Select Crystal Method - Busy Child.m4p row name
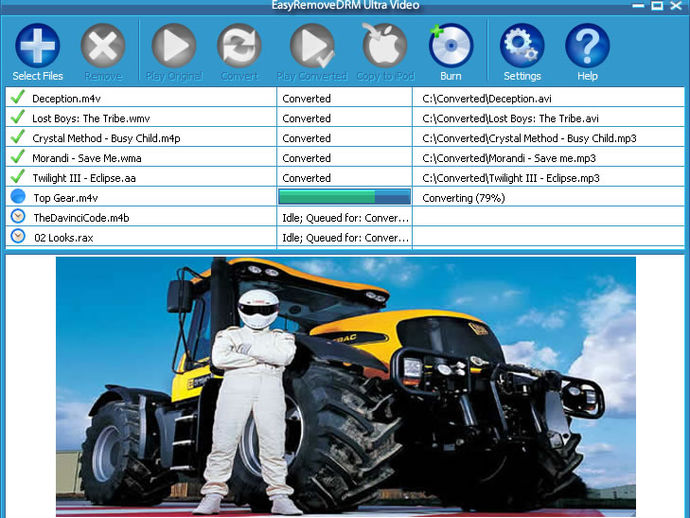 tap(106, 138)
